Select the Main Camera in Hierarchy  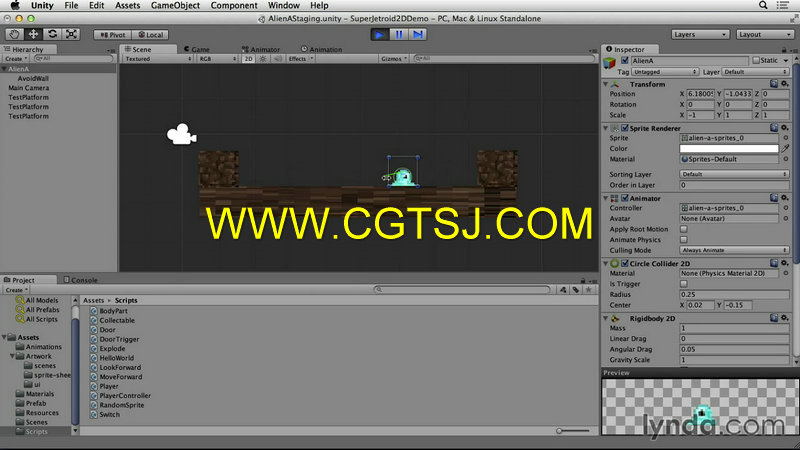29,88
